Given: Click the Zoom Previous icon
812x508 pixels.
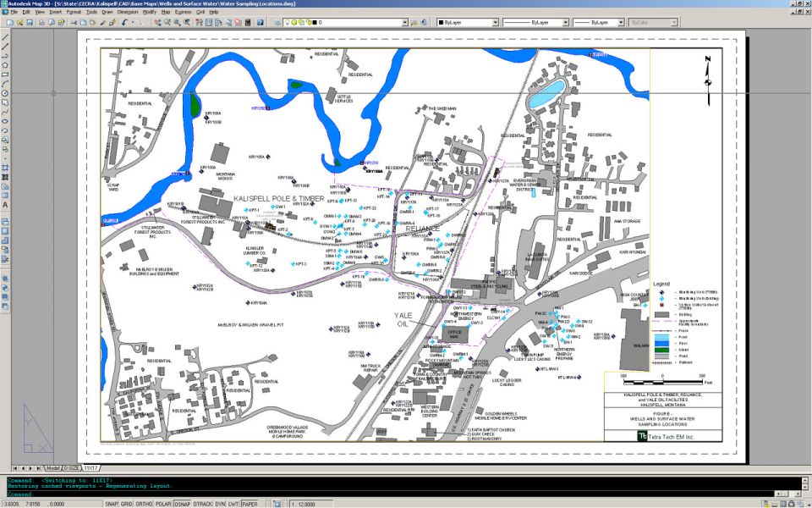Looking at the screenshot, I should point(186,23).
